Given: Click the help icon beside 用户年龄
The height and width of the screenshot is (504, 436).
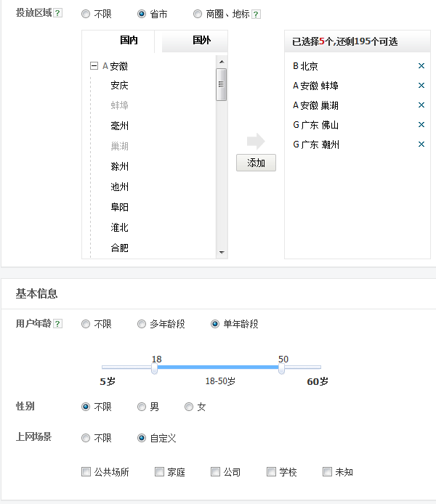Looking at the screenshot, I should click(x=57, y=324).
